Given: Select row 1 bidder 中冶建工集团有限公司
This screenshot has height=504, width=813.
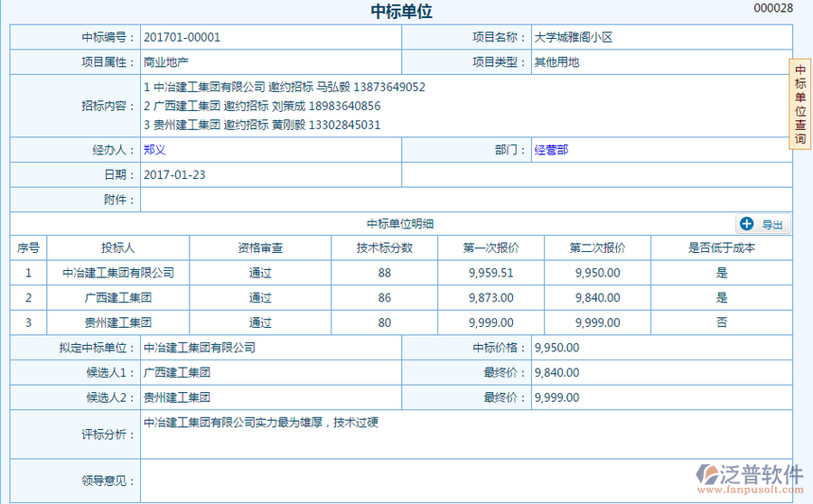Looking at the screenshot, I should tap(118, 273).
